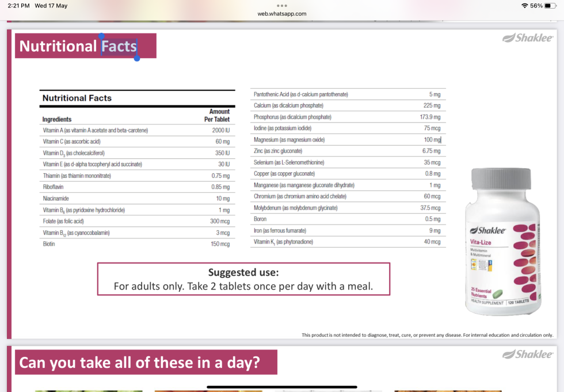The image size is (564, 392).
Task: Tap the iPad home indicator bar
Action: pyautogui.click(x=282, y=387)
